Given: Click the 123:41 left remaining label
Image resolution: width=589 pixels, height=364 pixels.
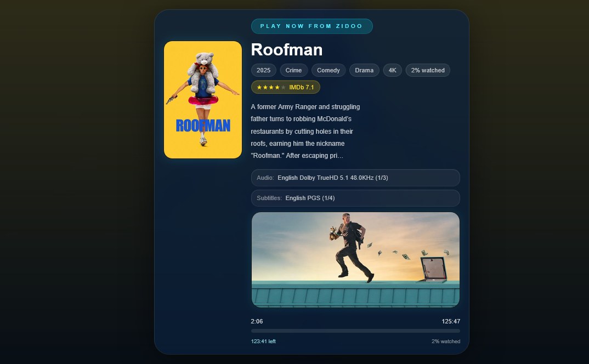Looking at the screenshot, I should click(263, 342).
